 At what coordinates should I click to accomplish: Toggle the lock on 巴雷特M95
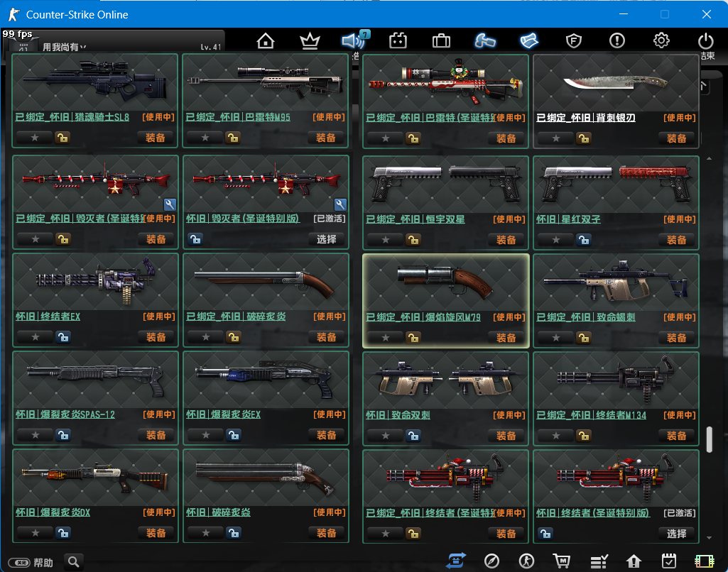coord(233,138)
